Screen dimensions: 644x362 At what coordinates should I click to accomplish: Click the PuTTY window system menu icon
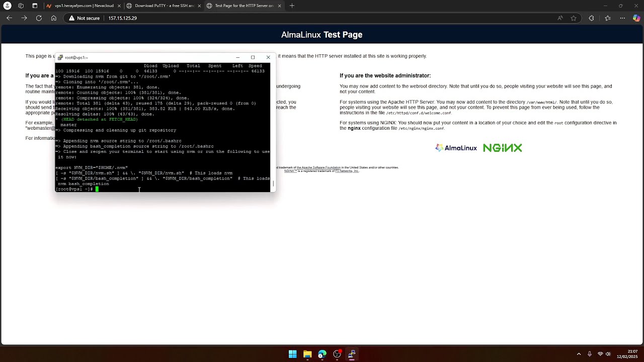coord(60,57)
